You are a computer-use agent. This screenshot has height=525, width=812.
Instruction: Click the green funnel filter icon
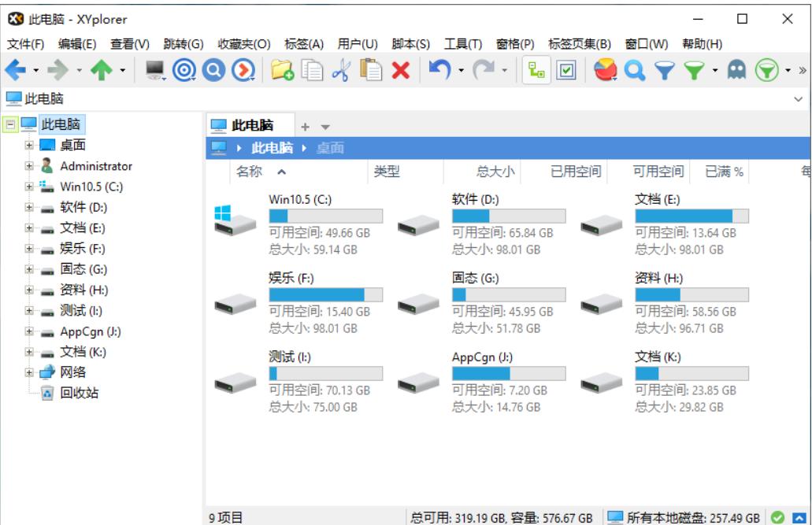pyautogui.click(x=694, y=70)
